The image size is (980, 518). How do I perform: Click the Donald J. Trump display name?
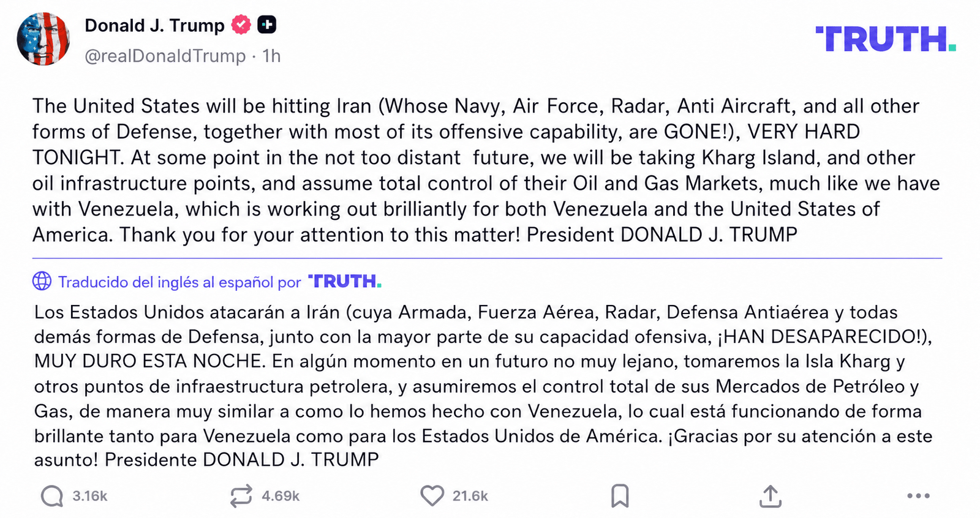[x=155, y=26]
